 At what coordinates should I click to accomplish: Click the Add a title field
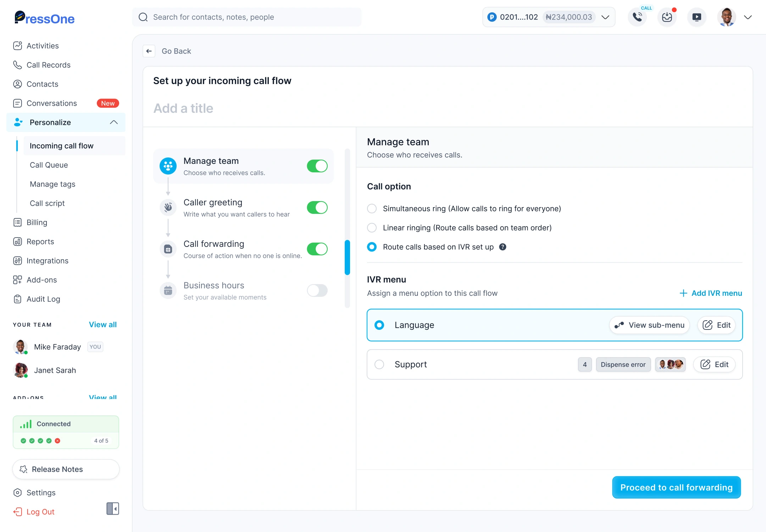click(x=183, y=108)
